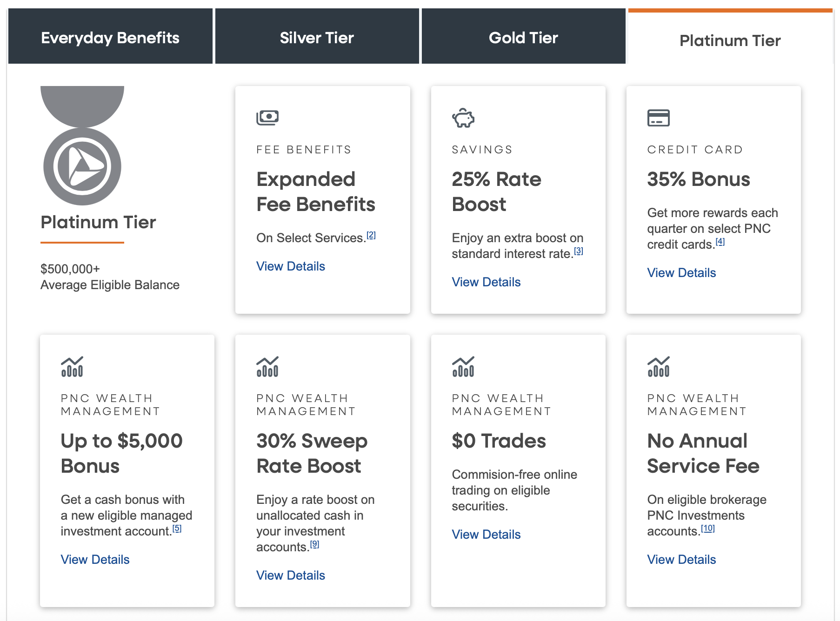The width and height of the screenshot is (840, 621).
Task: Click the chart icon above $0 Trades
Action: pyautogui.click(x=463, y=367)
